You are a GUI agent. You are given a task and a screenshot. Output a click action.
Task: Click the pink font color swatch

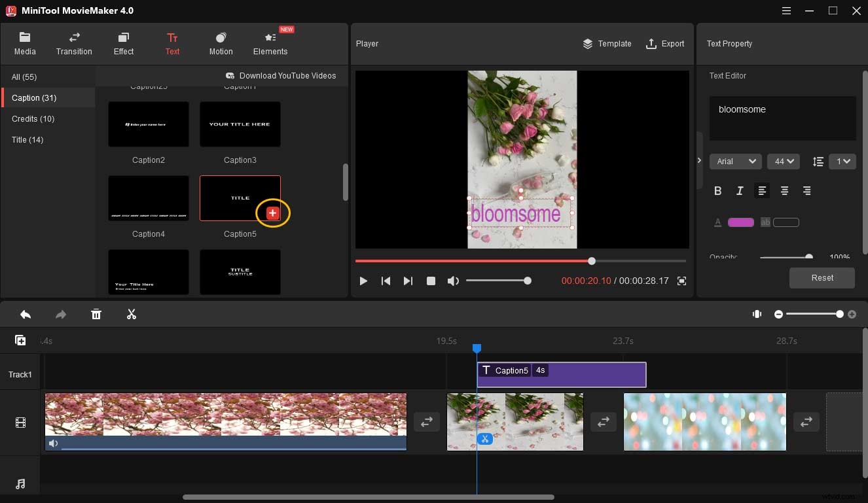[740, 222]
